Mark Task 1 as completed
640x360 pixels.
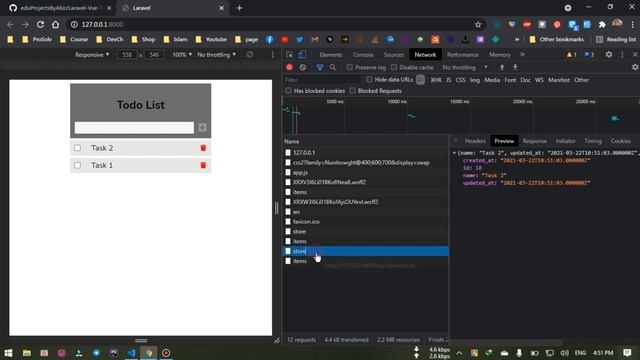(x=78, y=165)
